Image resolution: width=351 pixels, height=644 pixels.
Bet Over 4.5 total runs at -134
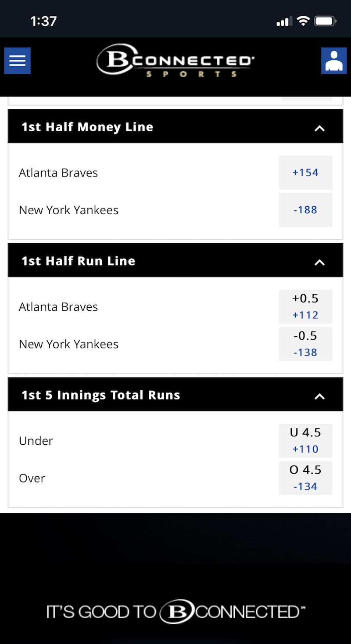(305, 478)
